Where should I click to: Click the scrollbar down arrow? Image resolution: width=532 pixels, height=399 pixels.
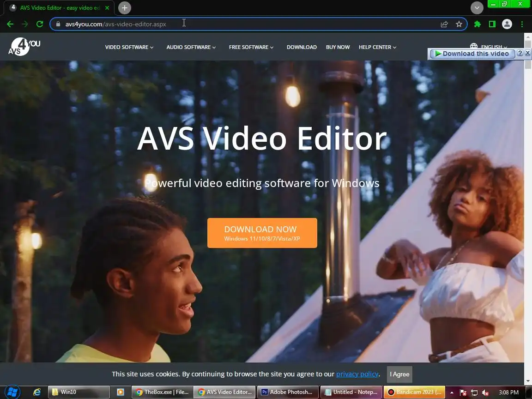(x=527, y=381)
